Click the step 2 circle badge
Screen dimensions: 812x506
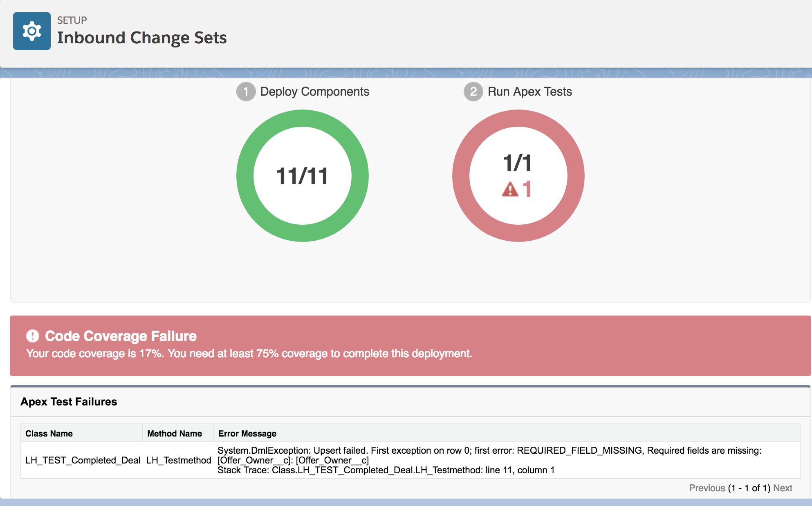[473, 92]
